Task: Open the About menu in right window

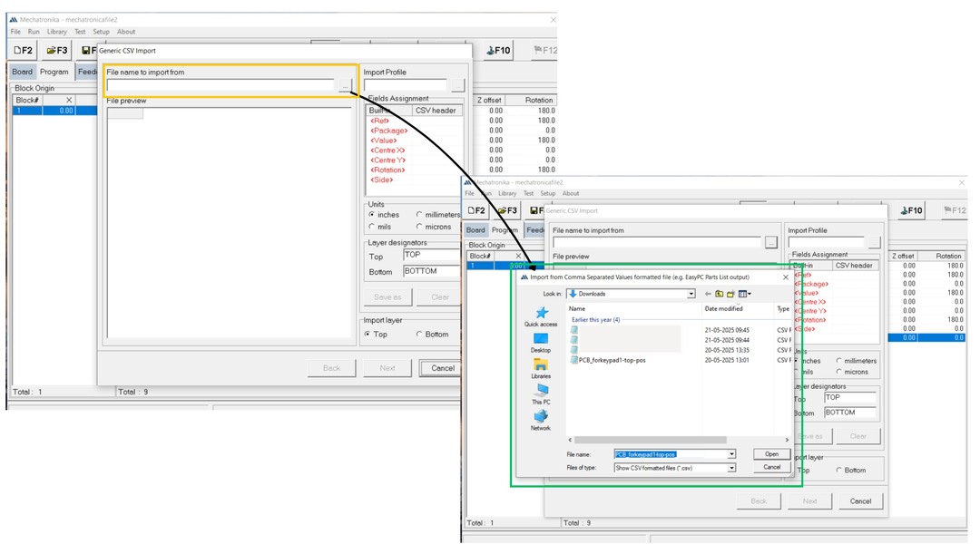Action: coord(571,194)
